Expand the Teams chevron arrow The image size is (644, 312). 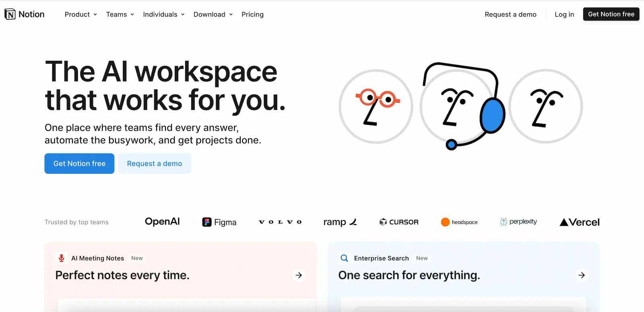(132, 14)
